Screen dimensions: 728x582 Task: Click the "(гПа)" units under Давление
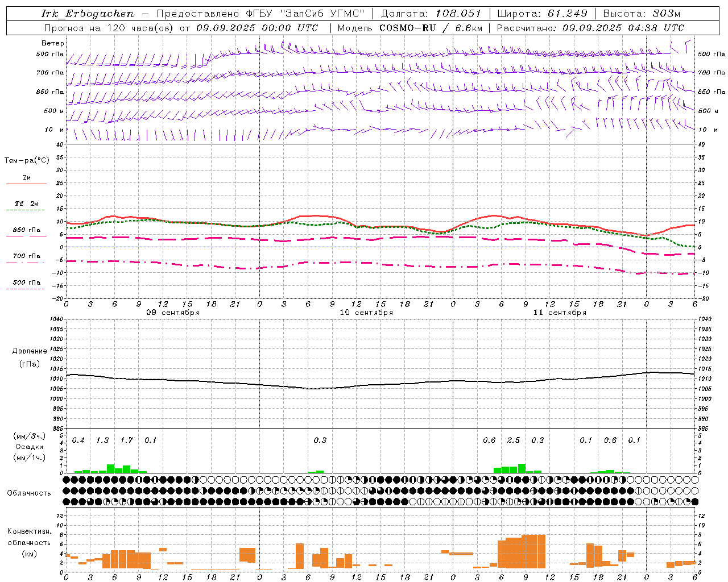[x=30, y=364]
